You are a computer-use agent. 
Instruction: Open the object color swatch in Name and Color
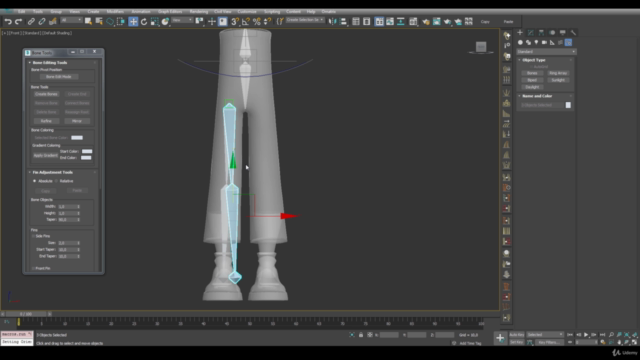568,105
